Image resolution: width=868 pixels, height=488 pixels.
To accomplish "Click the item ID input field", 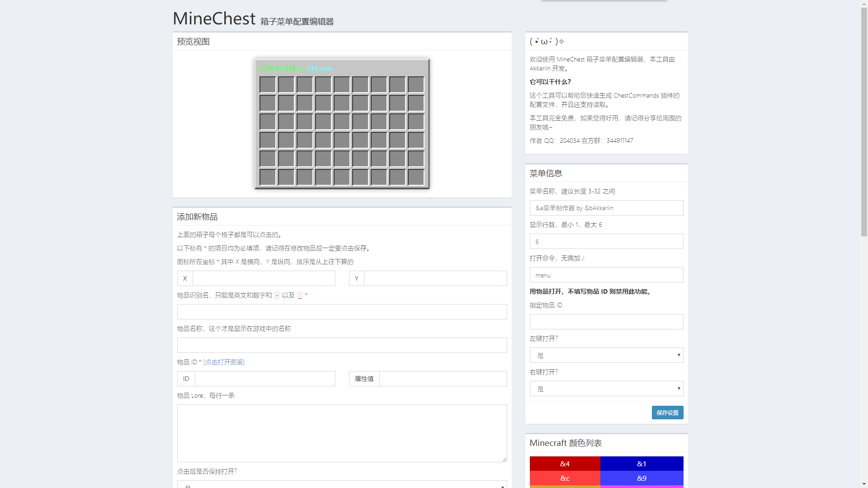I will [x=264, y=379].
